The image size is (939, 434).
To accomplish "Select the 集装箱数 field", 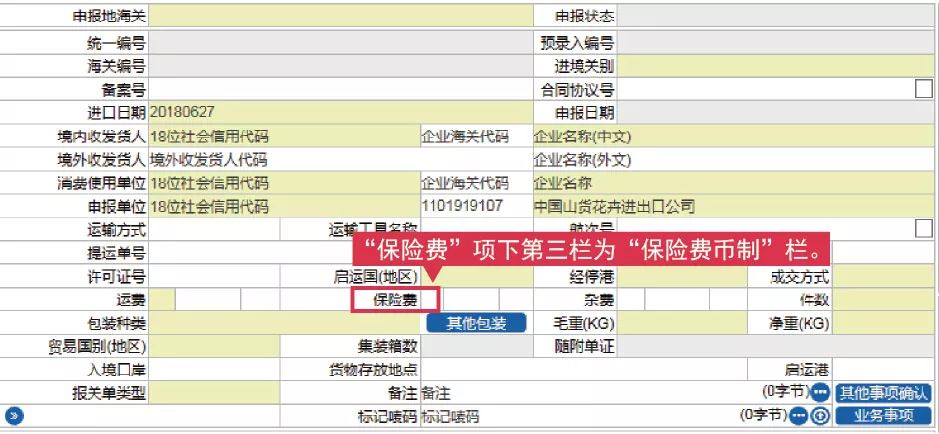I will (477, 346).
